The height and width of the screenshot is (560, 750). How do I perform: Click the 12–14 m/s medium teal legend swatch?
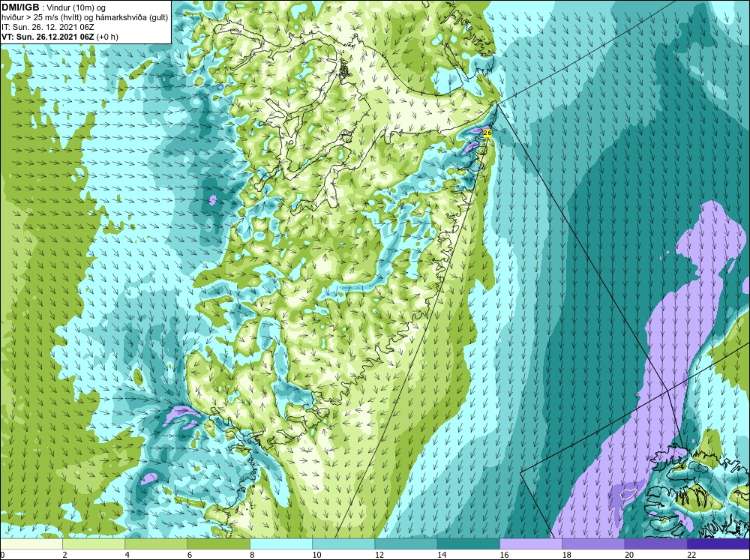pyautogui.click(x=406, y=544)
